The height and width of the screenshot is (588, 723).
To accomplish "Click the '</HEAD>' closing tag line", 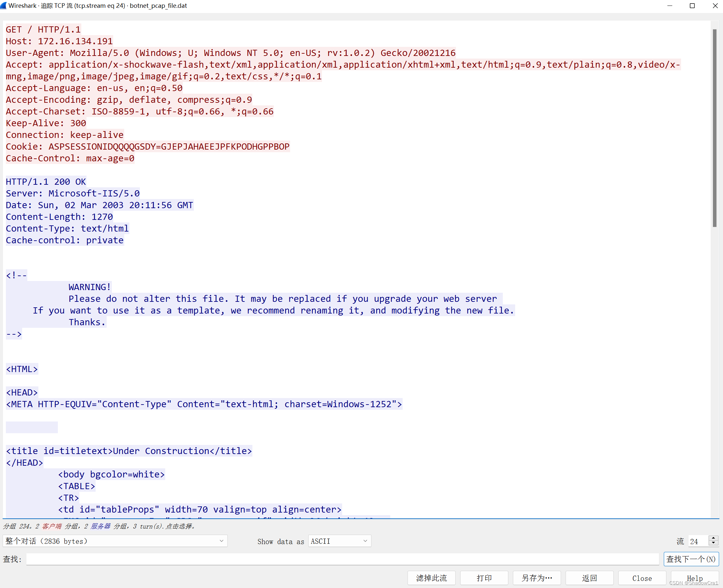I will coord(25,463).
